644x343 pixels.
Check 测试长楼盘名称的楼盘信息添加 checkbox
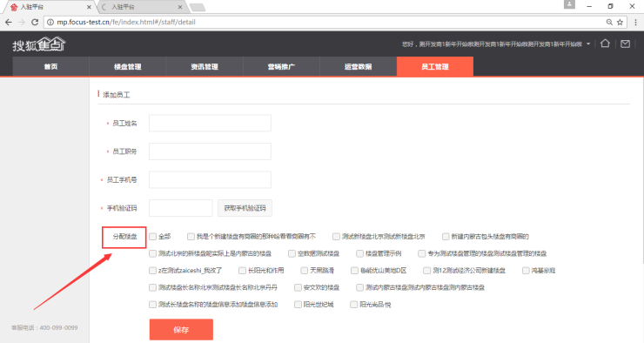coord(153,305)
